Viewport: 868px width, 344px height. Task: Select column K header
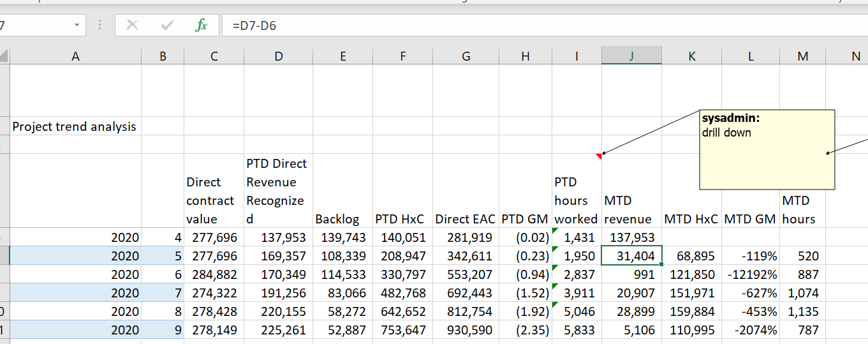691,56
